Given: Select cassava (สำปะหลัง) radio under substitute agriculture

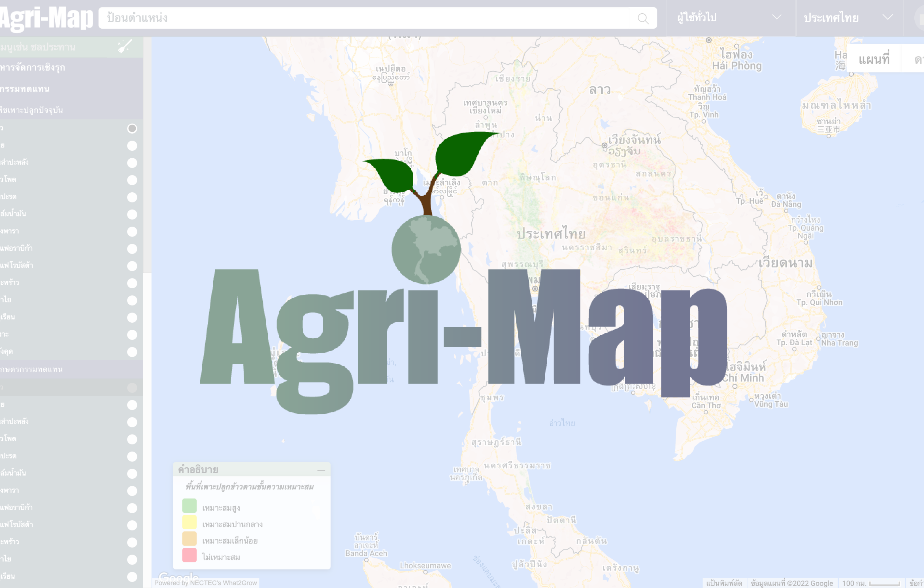Looking at the screenshot, I should pos(132,422).
